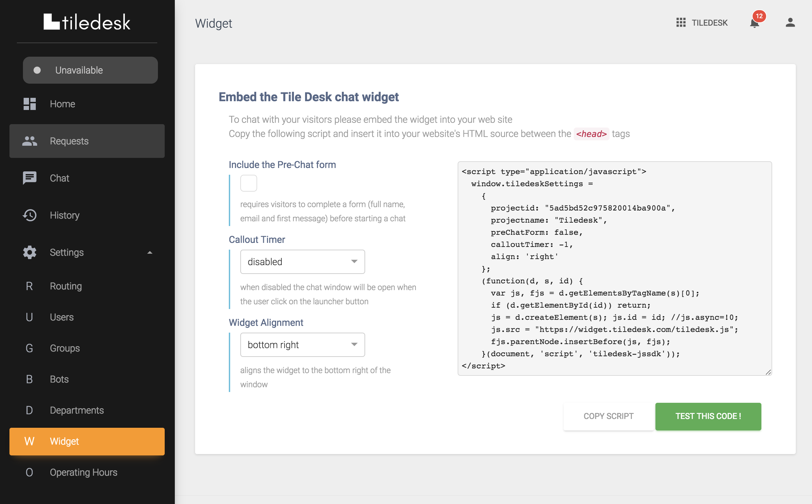Viewport: 812px width, 504px height.
Task: Click the preChatForm: false line
Action: tap(537, 232)
